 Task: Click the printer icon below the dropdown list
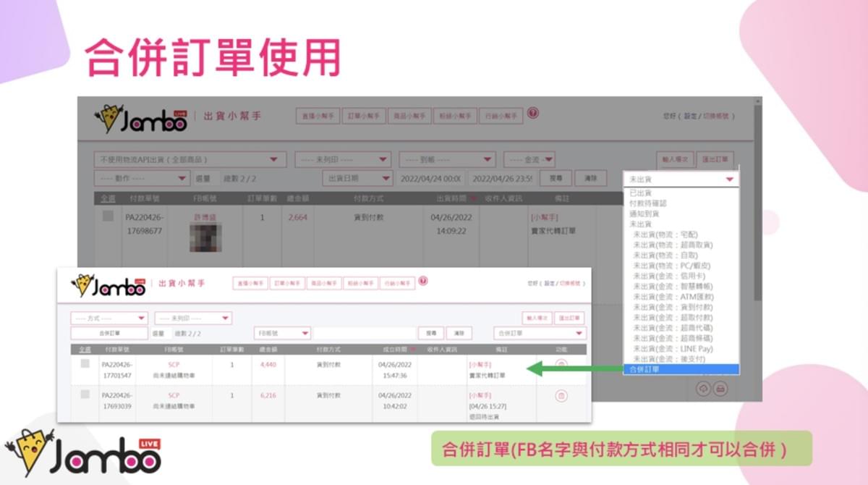coord(720,389)
